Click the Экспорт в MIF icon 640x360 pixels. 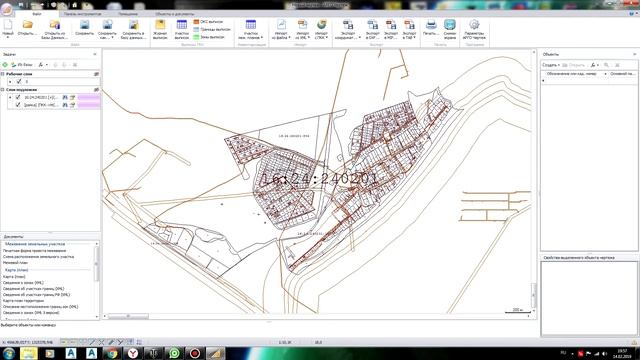tap(391, 29)
